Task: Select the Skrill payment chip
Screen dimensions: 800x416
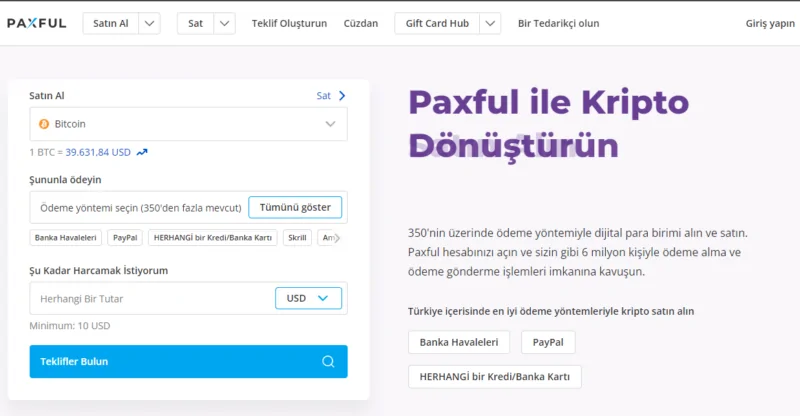Action: [297, 238]
